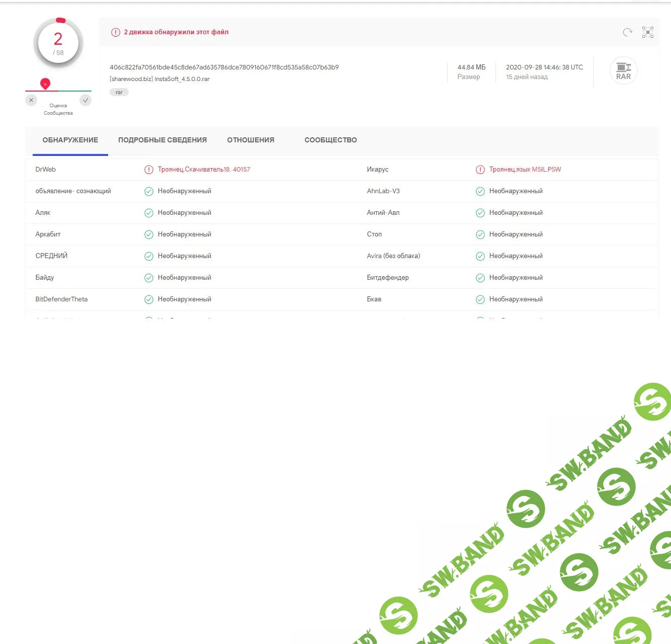Click the Икарус red warning icon
Image resolution: width=671 pixels, height=644 pixels.
click(x=480, y=170)
